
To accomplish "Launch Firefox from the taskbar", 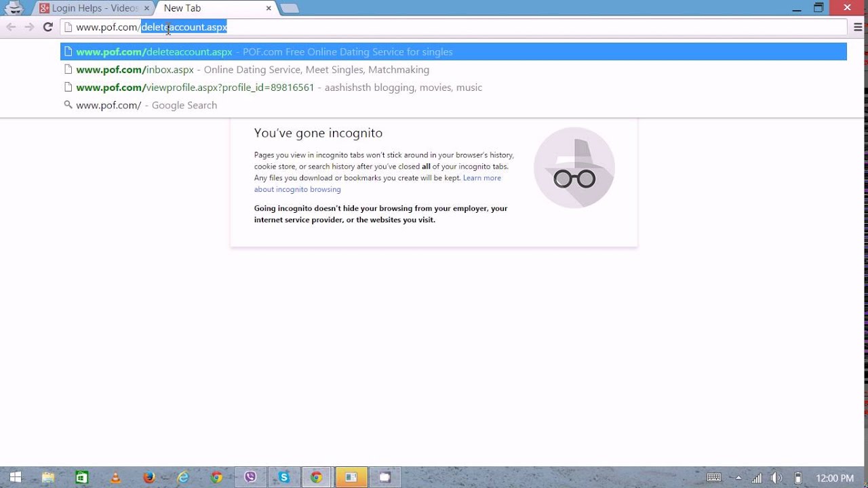I will (x=149, y=477).
